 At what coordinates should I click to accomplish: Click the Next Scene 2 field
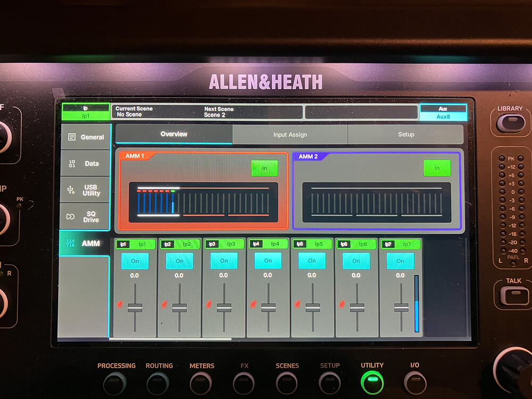[x=219, y=112]
